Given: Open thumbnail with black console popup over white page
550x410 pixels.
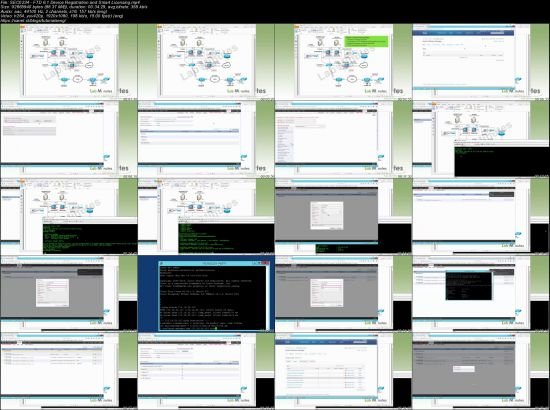Looking at the screenshot, I should [x=481, y=294].
